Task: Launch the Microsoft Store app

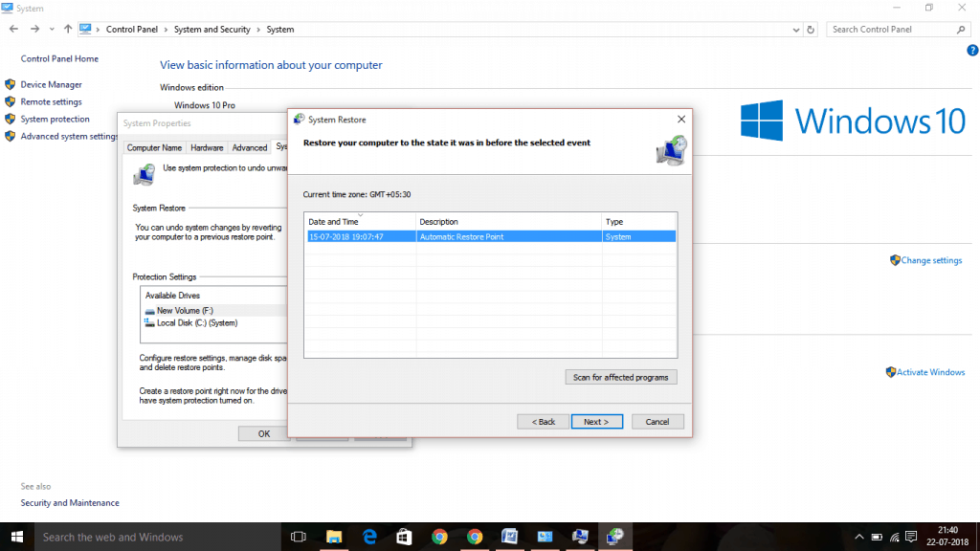Action: coord(404,537)
